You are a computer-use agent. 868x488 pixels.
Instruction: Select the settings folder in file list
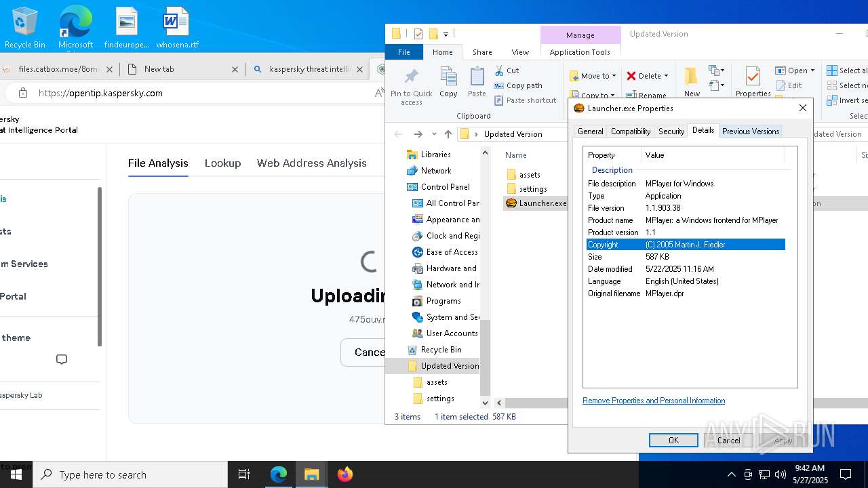(x=527, y=189)
